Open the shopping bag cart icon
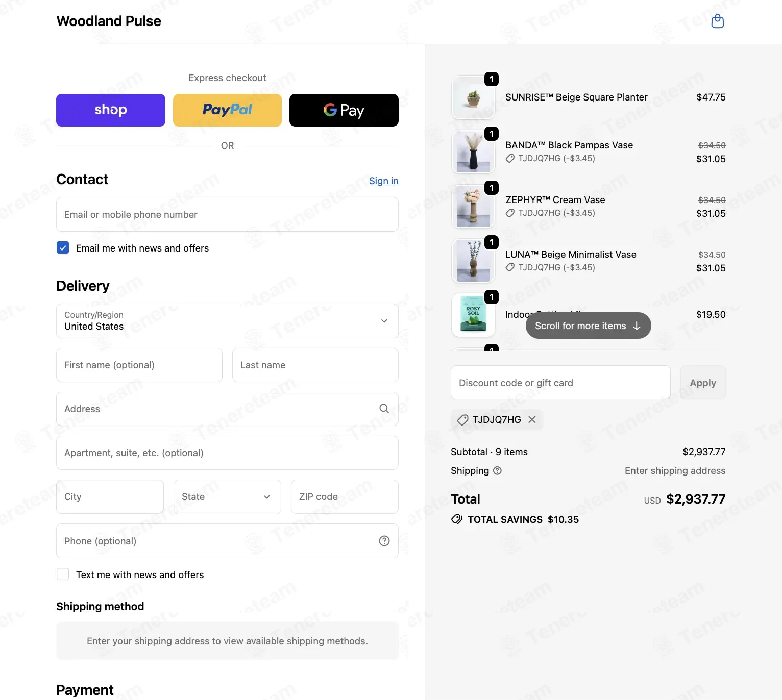This screenshot has height=700, width=782. 717,21
